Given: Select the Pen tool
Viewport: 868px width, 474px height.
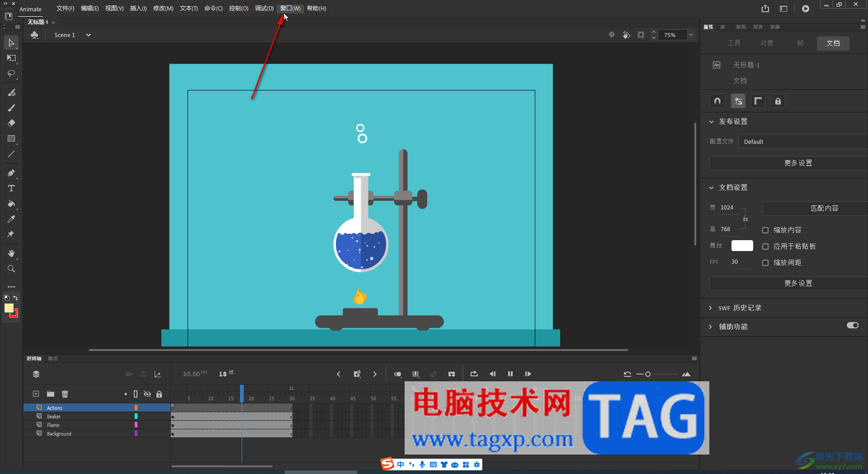Looking at the screenshot, I should tap(11, 173).
